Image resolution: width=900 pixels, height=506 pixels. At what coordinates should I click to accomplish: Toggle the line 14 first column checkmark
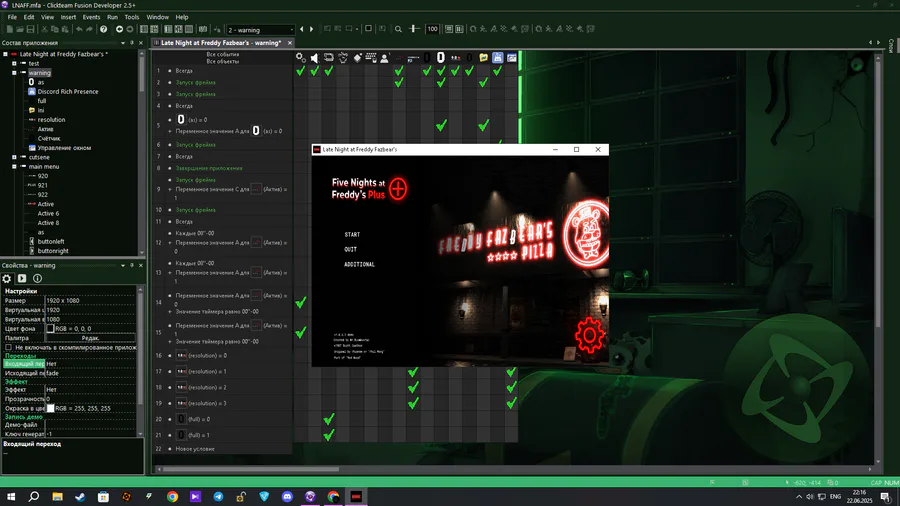pyautogui.click(x=300, y=302)
